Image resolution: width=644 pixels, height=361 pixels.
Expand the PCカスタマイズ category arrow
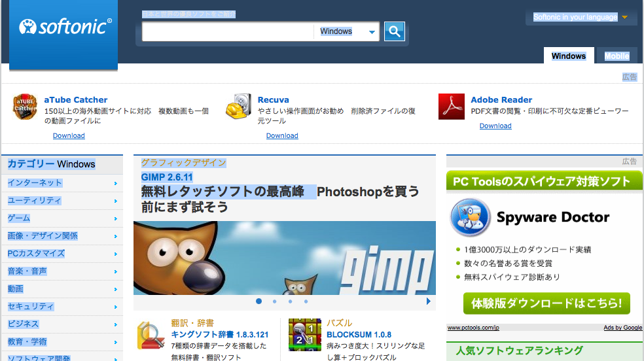coord(116,254)
